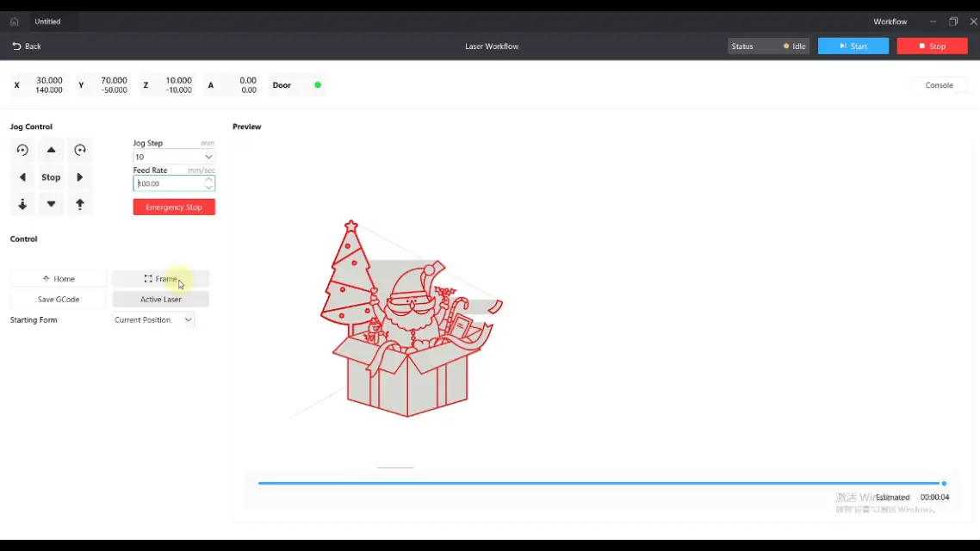Rotate counterclockwise with the top-left jog icon
Viewport: 980px width, 551px height.
[x=22, y=150]
